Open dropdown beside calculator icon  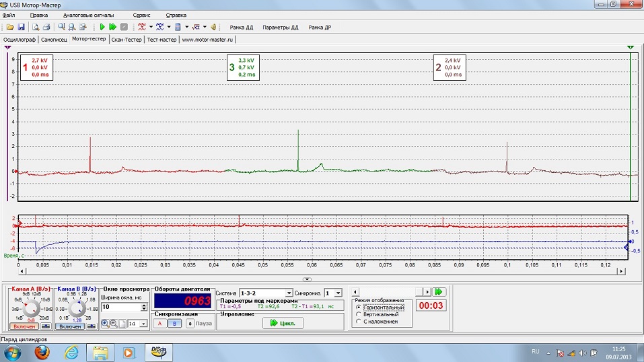(x=187, y=27)
